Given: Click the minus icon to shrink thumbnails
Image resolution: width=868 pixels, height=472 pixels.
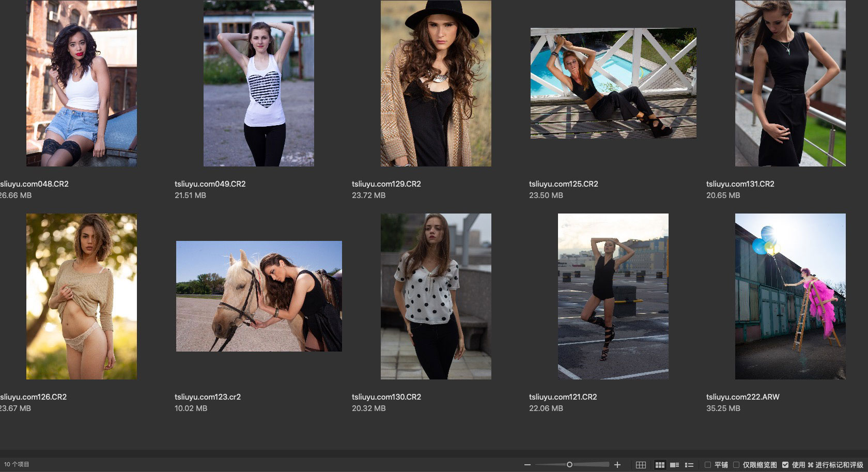Looking at the screenshot, I should tap(527, 465).
